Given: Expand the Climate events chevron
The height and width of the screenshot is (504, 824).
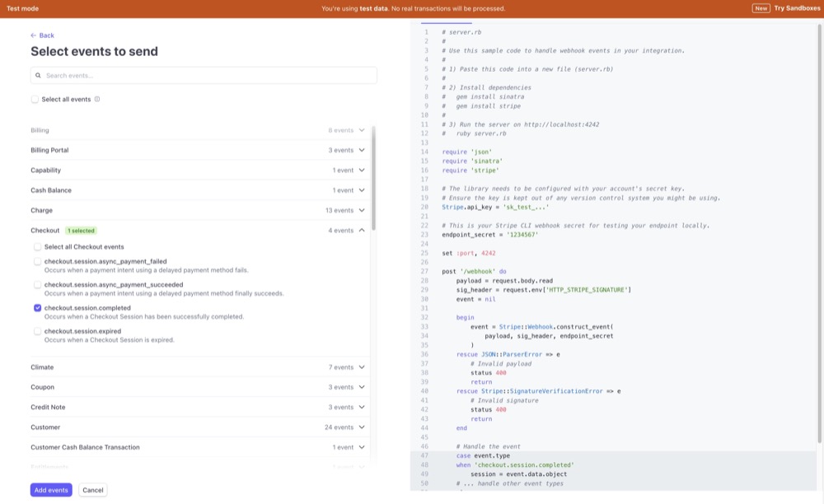Looking at the screenshot, I should click(x=362, y=367).
